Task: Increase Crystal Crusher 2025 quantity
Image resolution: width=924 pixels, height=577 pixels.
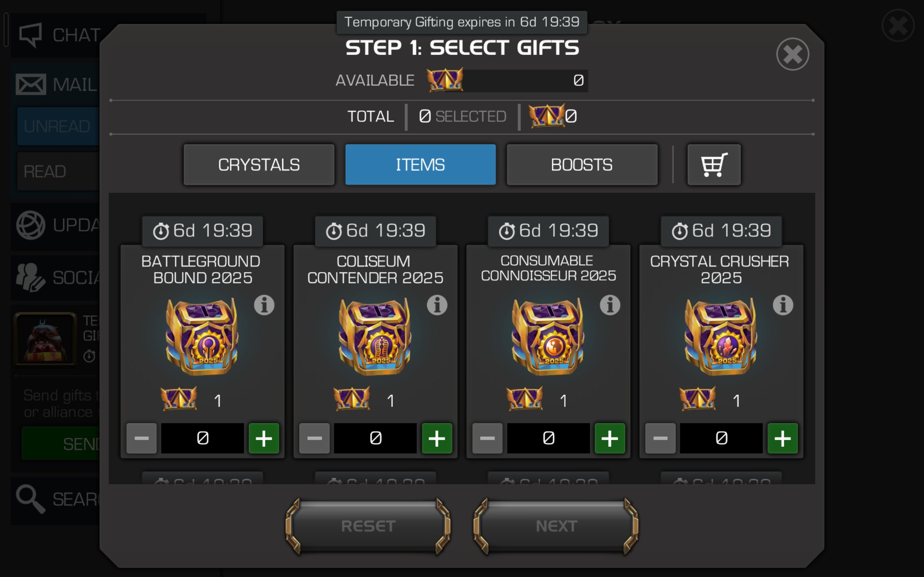Action: click(783, 438)
